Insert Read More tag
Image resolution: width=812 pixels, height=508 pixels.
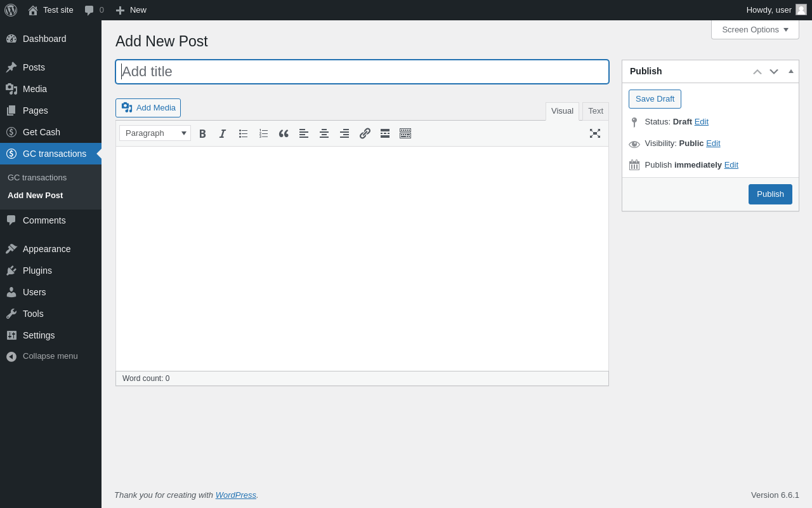coord(385,133)
